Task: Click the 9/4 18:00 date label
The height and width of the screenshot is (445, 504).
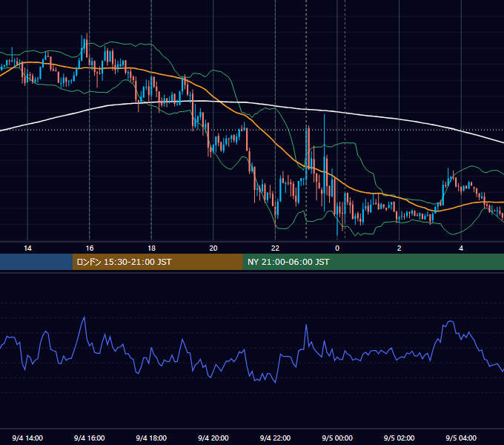Action: 151,438
